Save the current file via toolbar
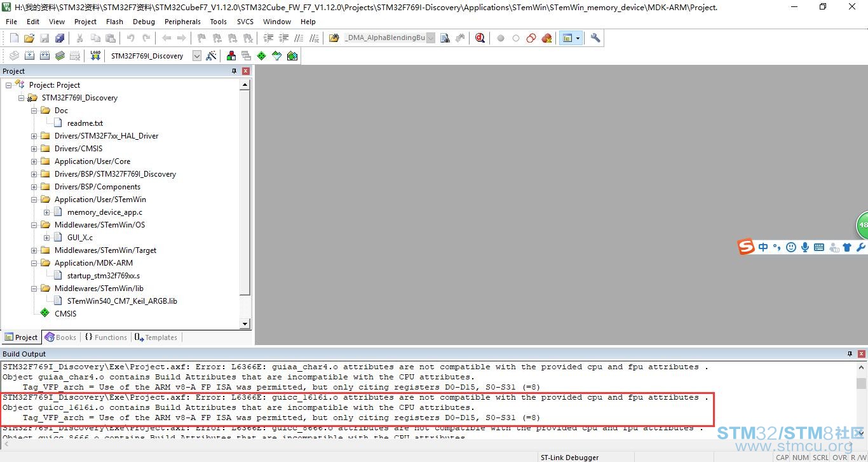 click(x=44, y=38)
